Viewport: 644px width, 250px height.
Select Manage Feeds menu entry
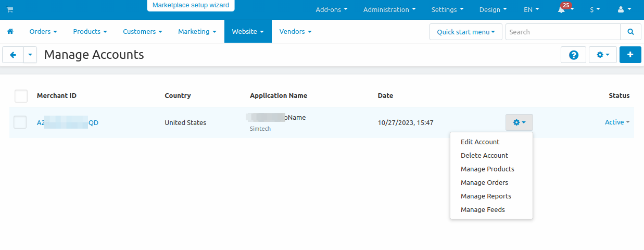coord(483,210)
